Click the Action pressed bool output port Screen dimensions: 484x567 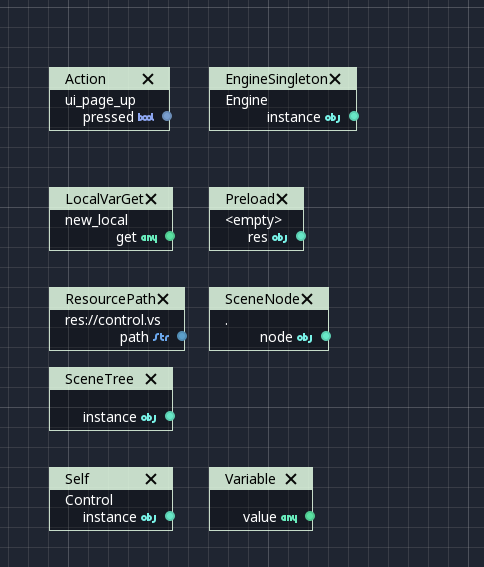pyautogui.click(x=167, y=116)
